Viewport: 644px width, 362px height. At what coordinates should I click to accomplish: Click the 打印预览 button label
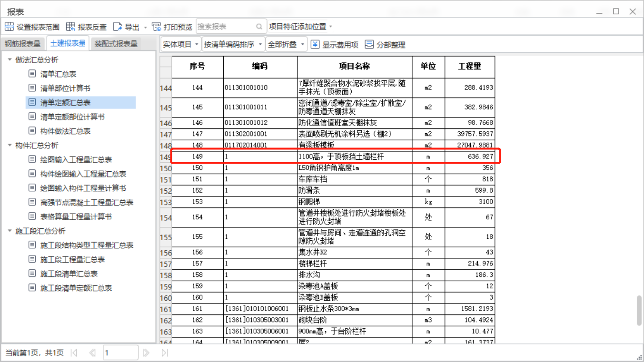click(178, 27)
